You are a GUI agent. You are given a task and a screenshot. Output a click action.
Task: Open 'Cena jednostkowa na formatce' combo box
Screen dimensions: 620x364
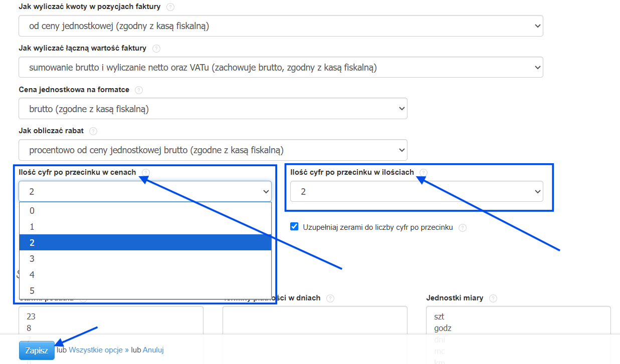pos(213,109)
